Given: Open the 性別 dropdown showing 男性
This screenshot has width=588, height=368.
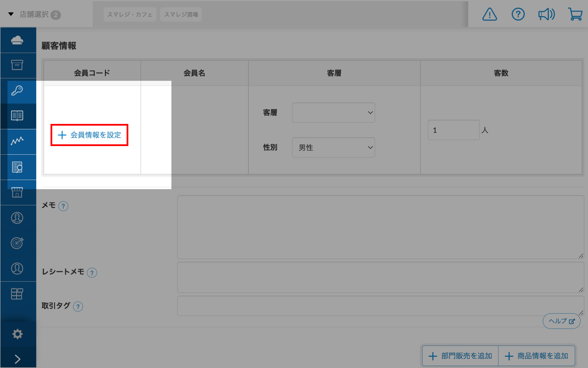Looking at the screenshot, I should [333, 147].
